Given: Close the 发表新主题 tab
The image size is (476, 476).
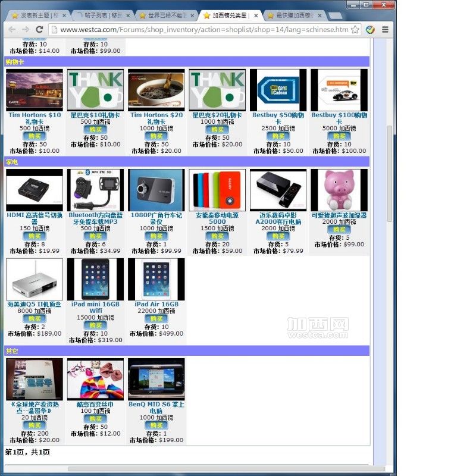Looking at the screenshot, I should pos(64,15).
